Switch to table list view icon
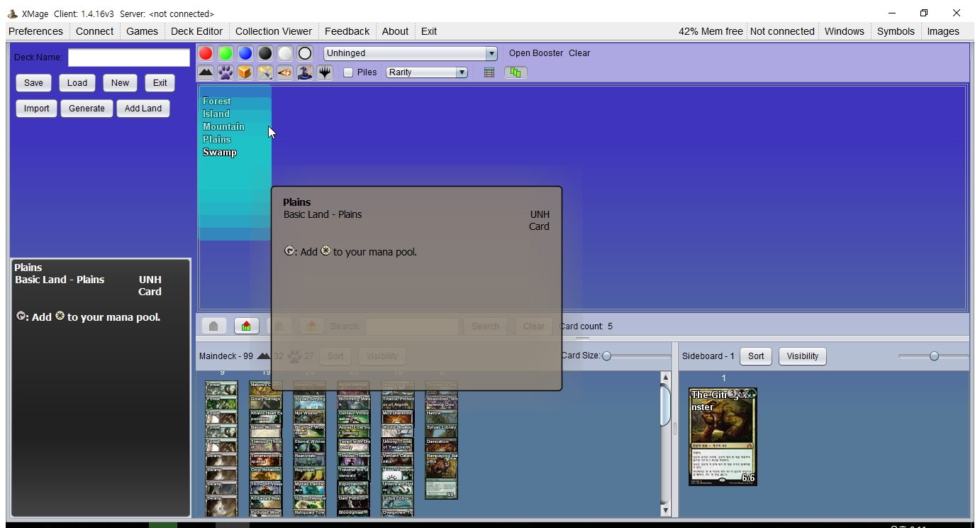 click(489, 72)
